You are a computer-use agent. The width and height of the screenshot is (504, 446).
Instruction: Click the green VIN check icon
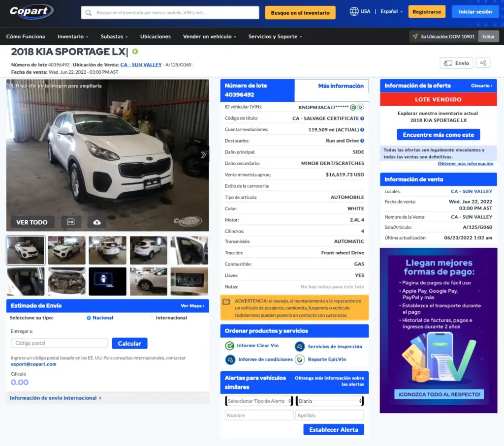[352, 107]
